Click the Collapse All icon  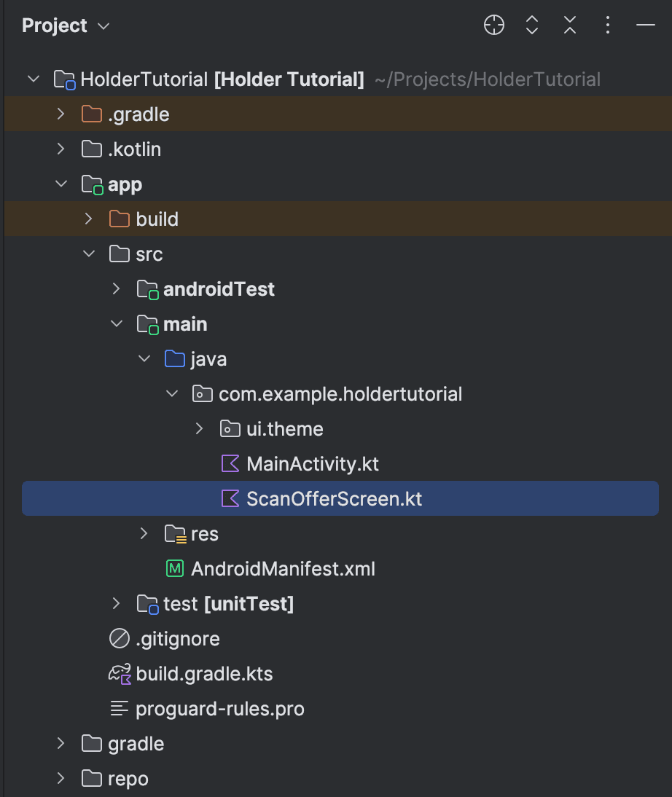[x=570, y=25]
